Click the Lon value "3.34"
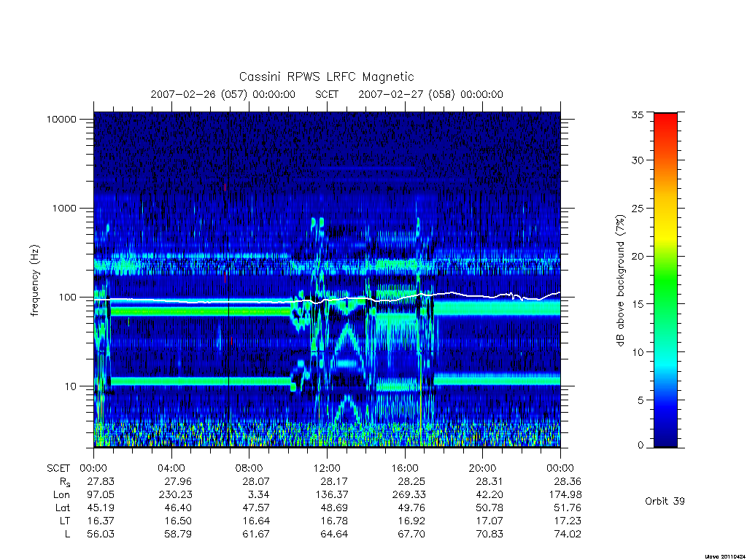This screenshot has height=560, width=747. pyautogui.click(x=259, y=495)
